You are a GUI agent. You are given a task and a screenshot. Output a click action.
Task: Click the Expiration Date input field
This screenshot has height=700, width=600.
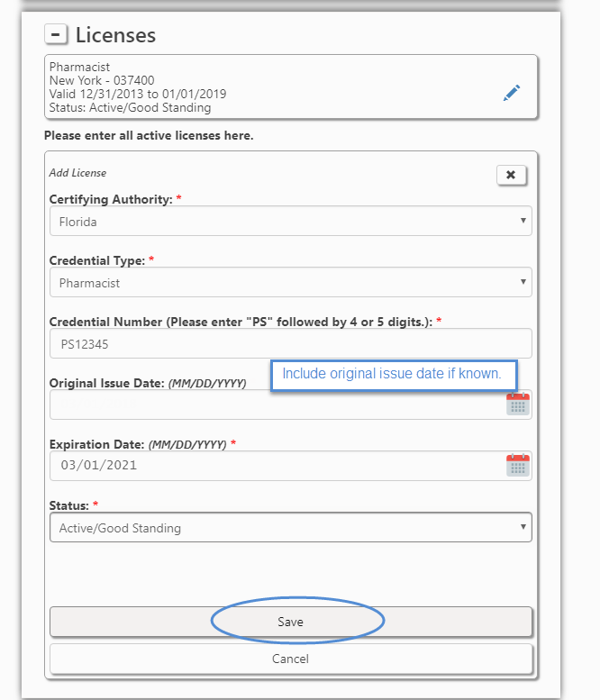click(x=277, y=466)
